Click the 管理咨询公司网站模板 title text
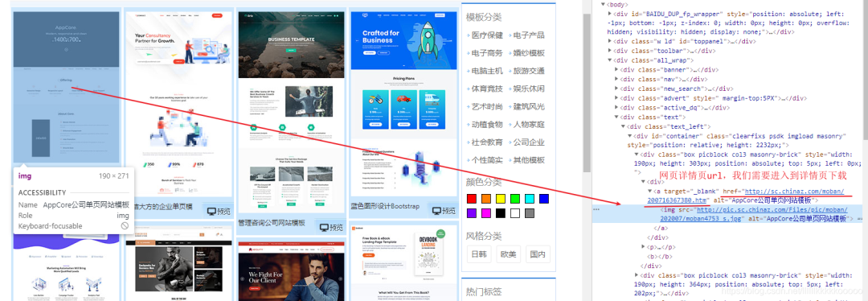 272,224
